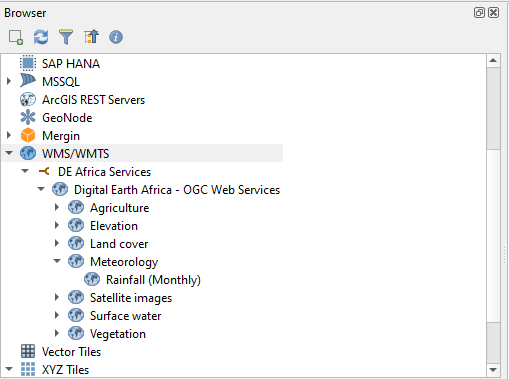Click the Land cover globe icon
Screen dimensions: 509x379
[76, 243]
